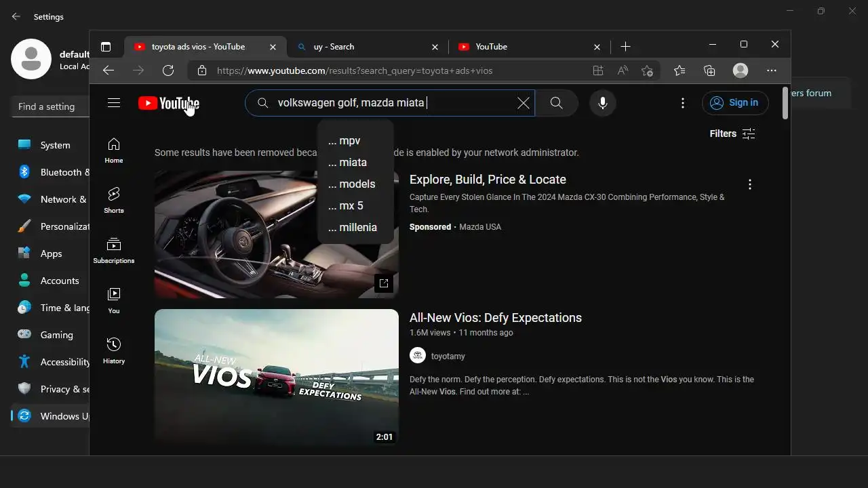Open the browser profile icon

pos(741,70)
